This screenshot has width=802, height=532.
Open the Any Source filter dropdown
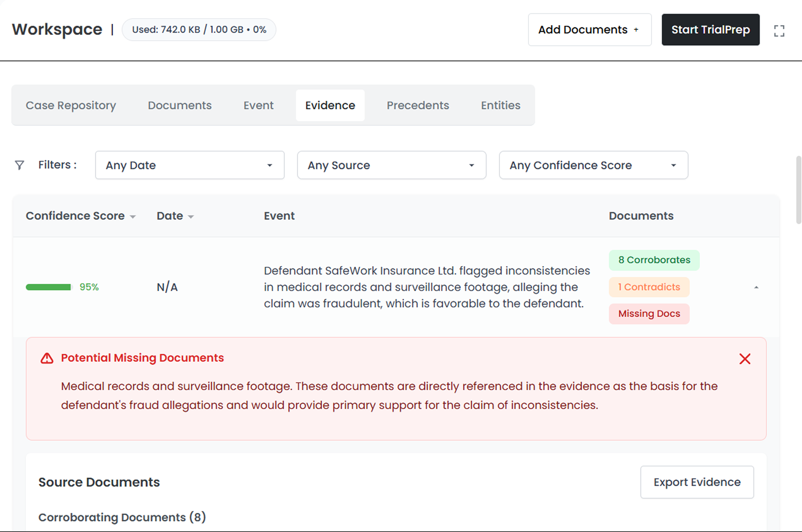392,165
